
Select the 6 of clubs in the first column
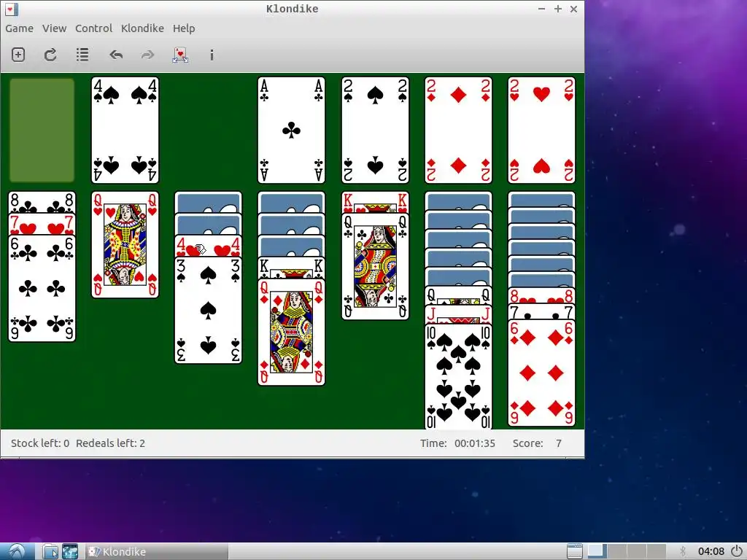pos(42,288)
